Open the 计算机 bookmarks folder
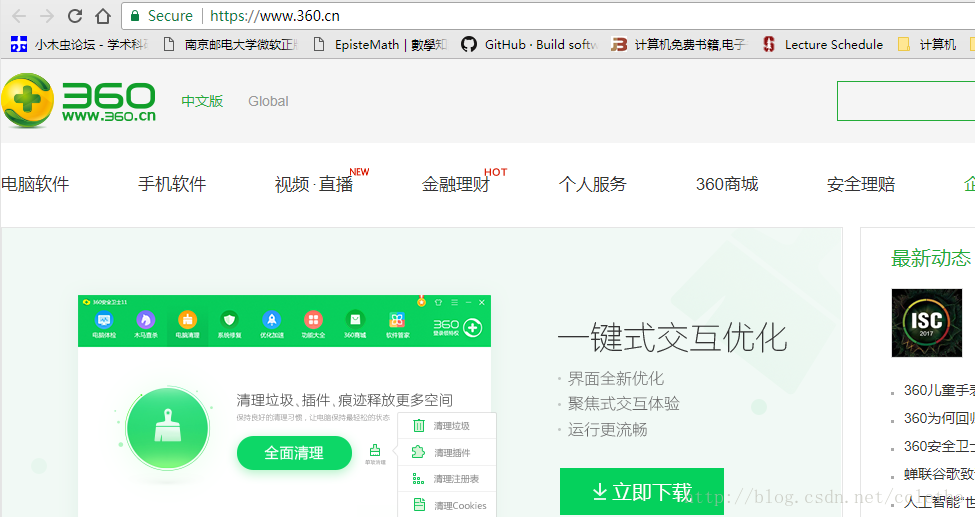The image size is (975, 517). coord(927,44)
